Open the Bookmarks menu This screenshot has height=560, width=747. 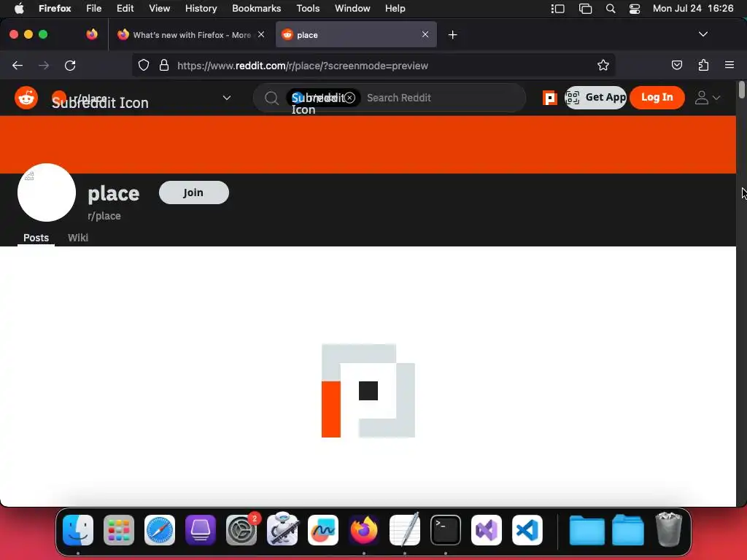(x=256, y=8)
